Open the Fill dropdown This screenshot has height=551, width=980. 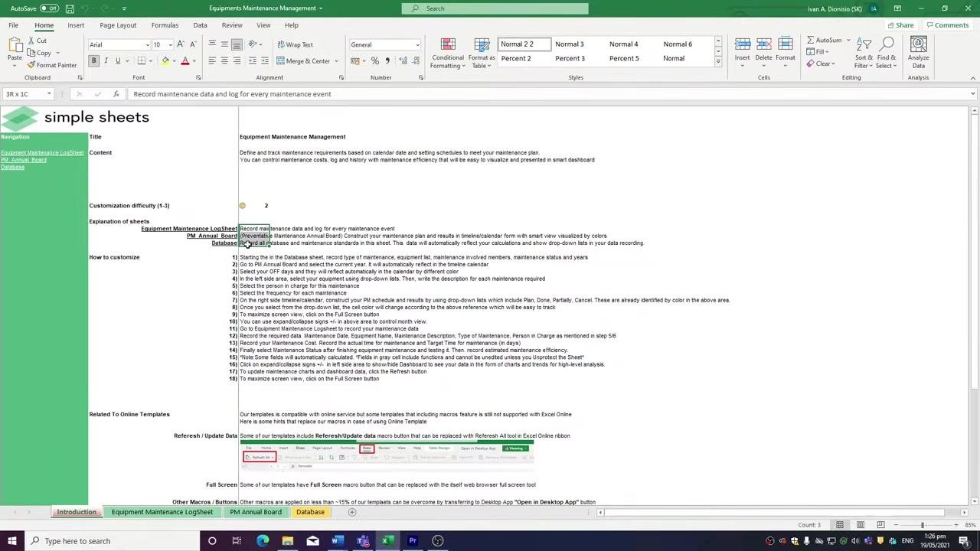(x=819, y=52)
